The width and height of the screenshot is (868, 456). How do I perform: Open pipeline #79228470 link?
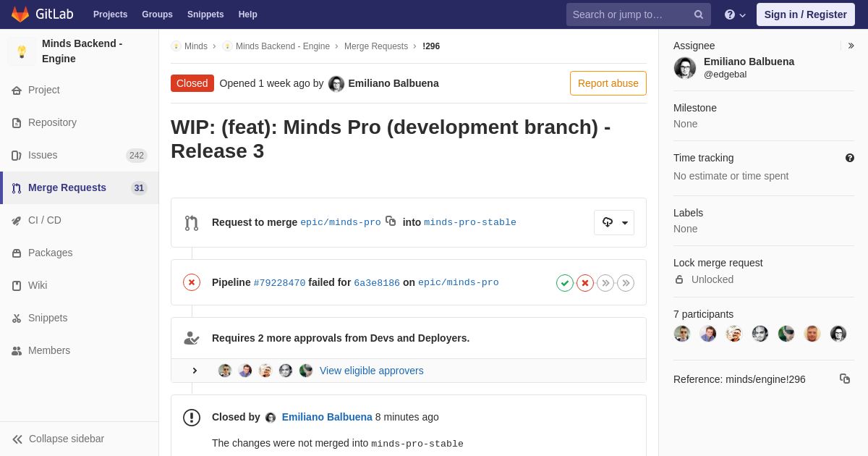click(279, 283)
